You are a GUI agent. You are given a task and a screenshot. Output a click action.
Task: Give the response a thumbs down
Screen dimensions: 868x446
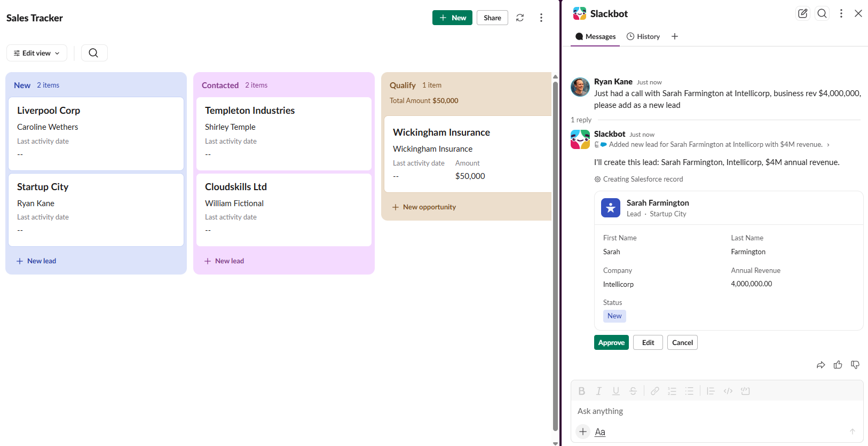point(855,365)
